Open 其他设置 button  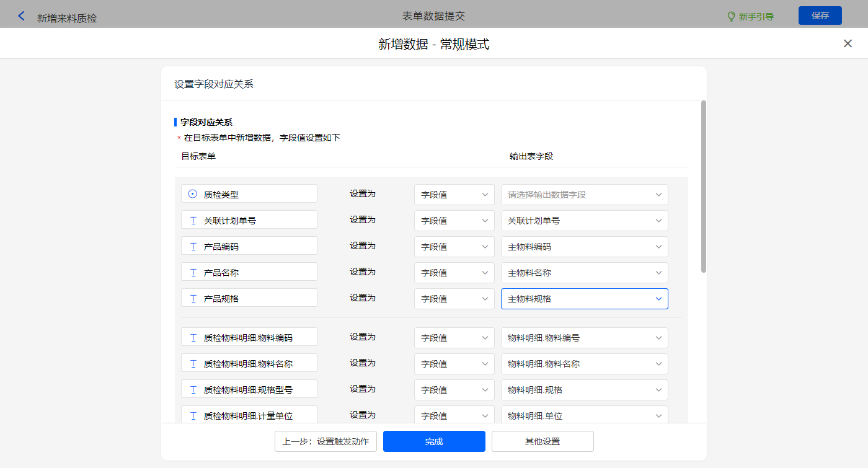click(542, 441)
